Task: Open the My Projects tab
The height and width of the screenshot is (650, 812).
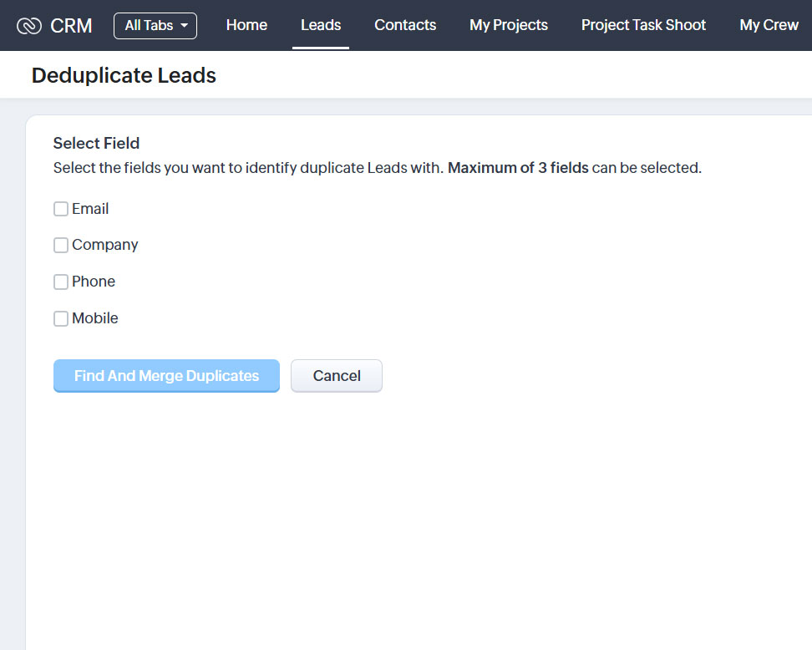Action: (x=509, y=25)
